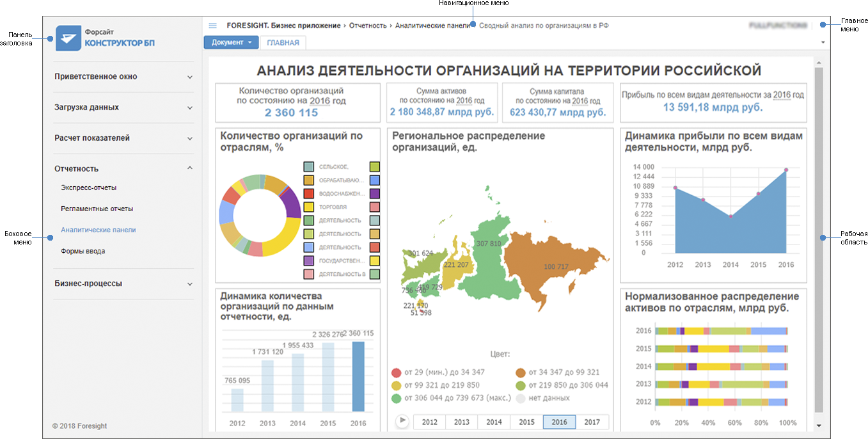The width and height of the screenshot is (868, 439).
Task: Open the hamburger navigation icon near breadcrumbs
Action: pos(212,26)
